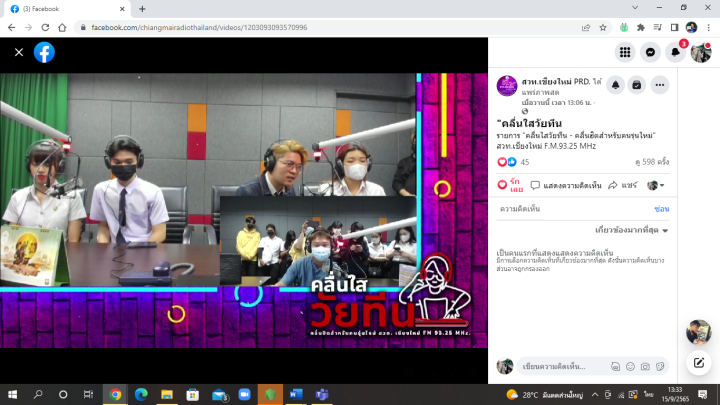Click ซ่อน to hide comments
The image size is (720, 405).
click(662, 209)
